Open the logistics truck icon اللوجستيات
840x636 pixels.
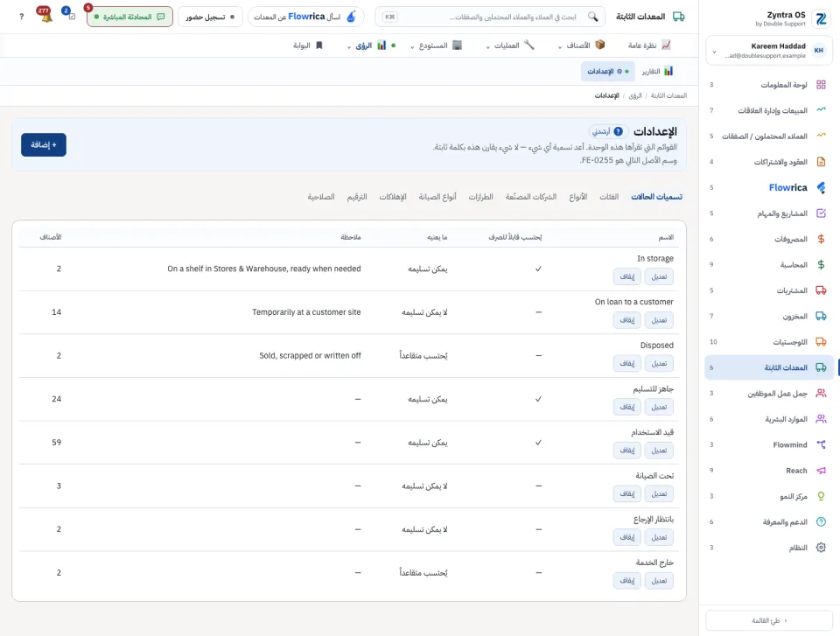[821, 342]
